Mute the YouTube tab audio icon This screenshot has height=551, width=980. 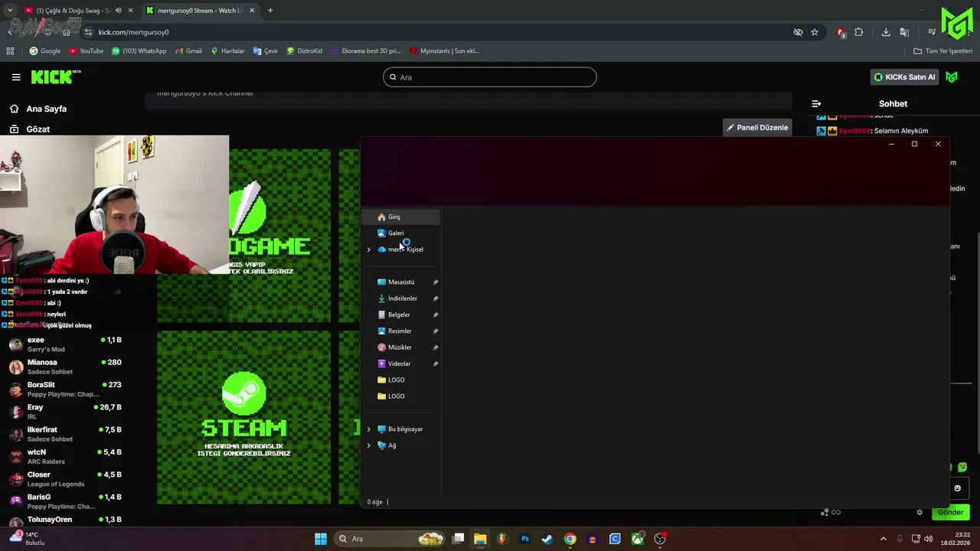click(118, 11)
